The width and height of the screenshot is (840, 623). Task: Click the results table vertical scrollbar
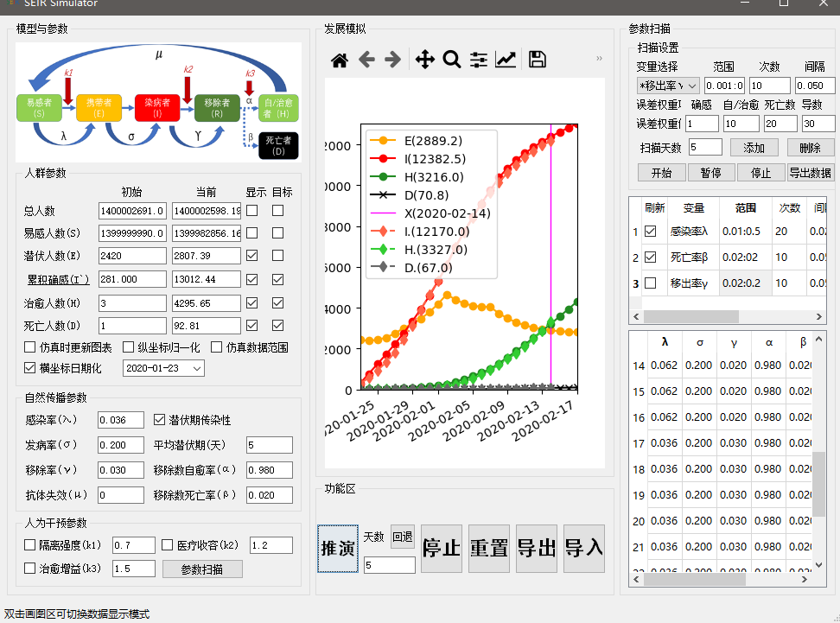[818, 484]
